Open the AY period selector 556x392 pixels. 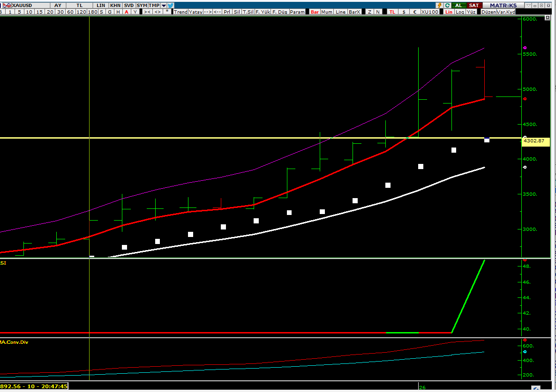[58, 5]
